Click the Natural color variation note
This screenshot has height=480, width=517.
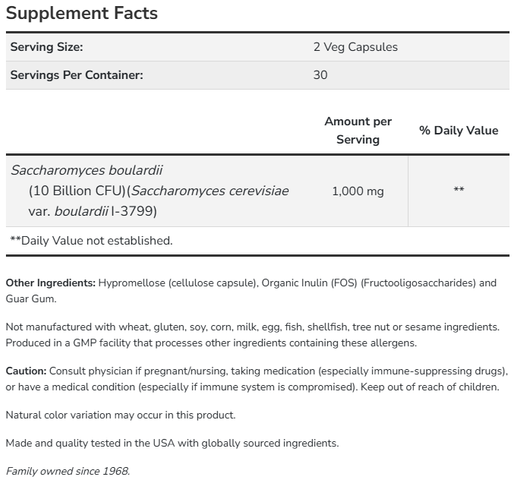(120, 415)
